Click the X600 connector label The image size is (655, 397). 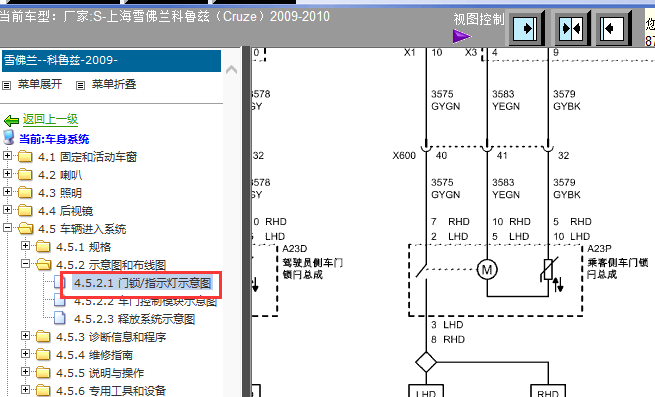point(404,155)
